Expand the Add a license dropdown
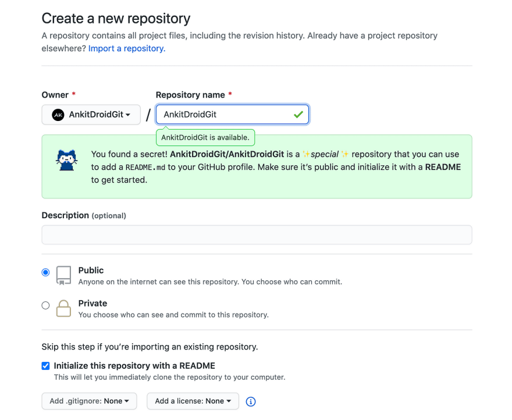 tap(193, 401)
